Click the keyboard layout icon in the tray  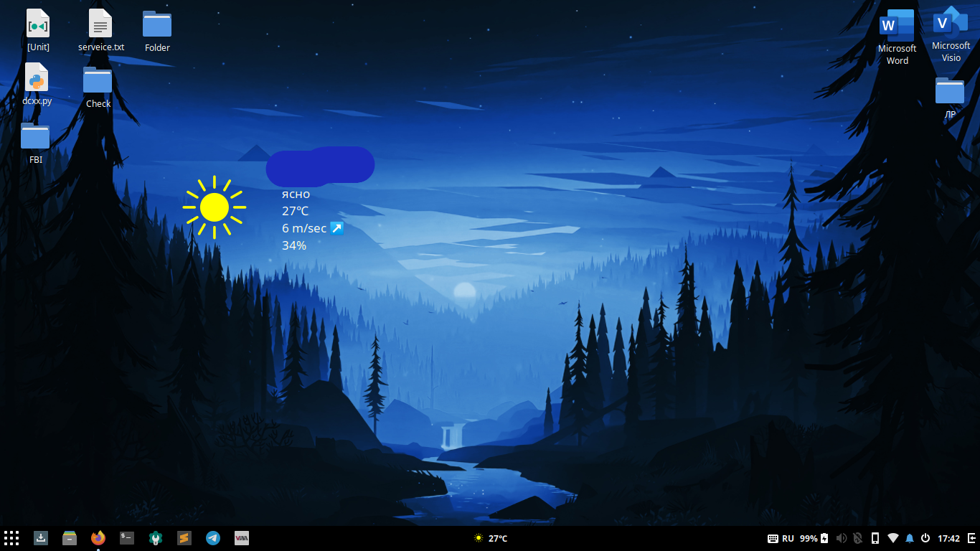tap(773, 538)
